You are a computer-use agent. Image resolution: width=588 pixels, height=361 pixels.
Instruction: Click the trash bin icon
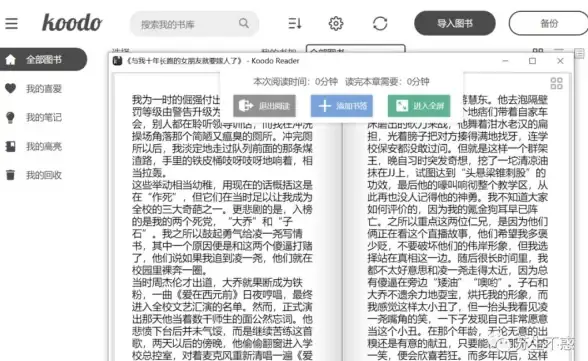pyautogui.click(x=10, y=175)
